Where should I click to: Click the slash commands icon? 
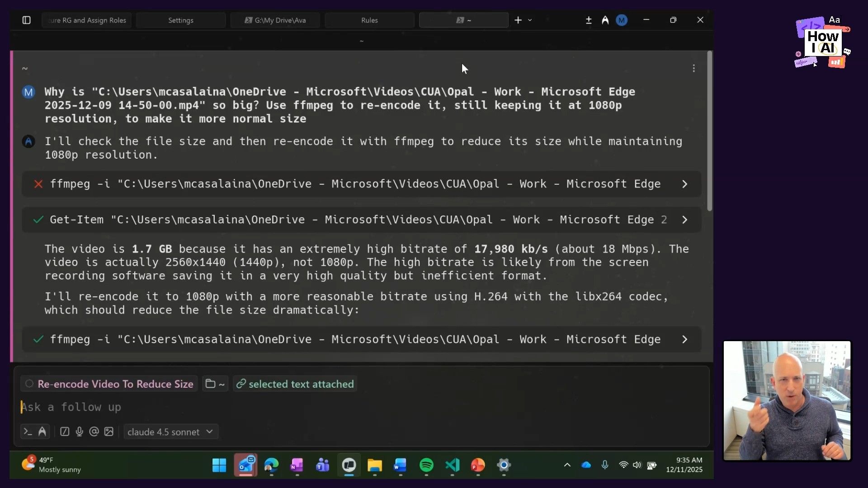pos(65,432)
